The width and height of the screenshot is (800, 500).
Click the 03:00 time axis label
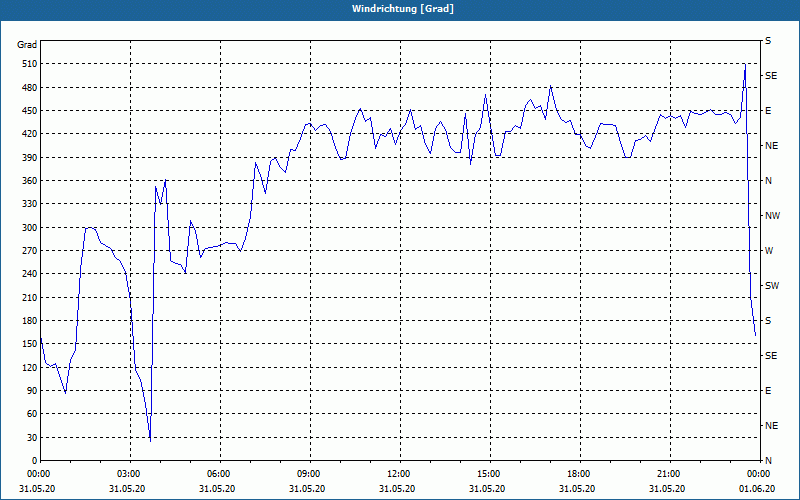[131, 474]
